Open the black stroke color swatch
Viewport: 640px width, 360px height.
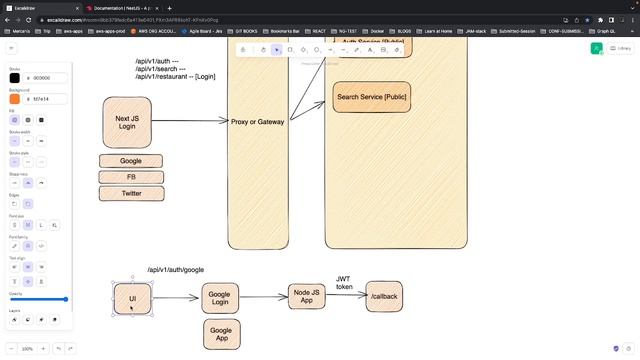coord(15,78)
